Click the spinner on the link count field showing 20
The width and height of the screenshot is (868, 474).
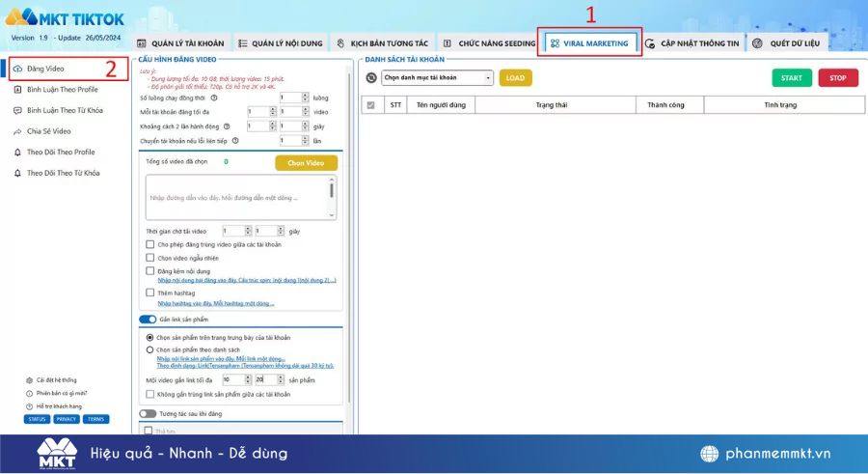[x=281, y=379]
